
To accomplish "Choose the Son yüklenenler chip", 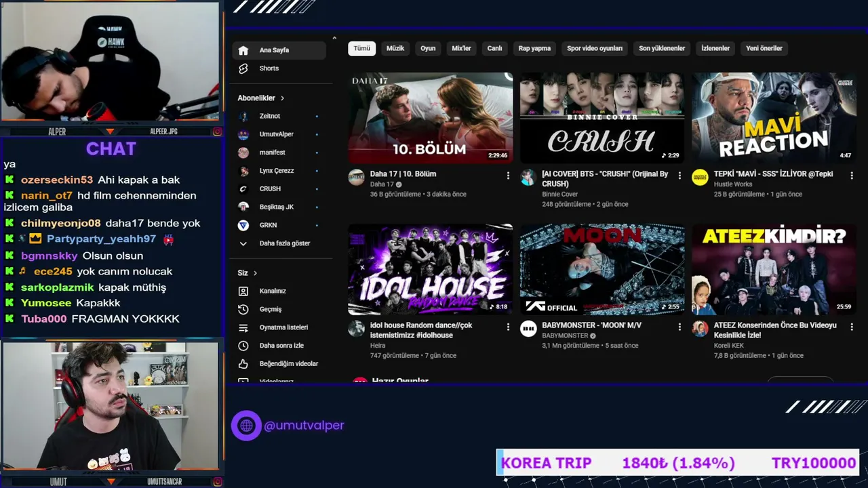I will 662,48.
